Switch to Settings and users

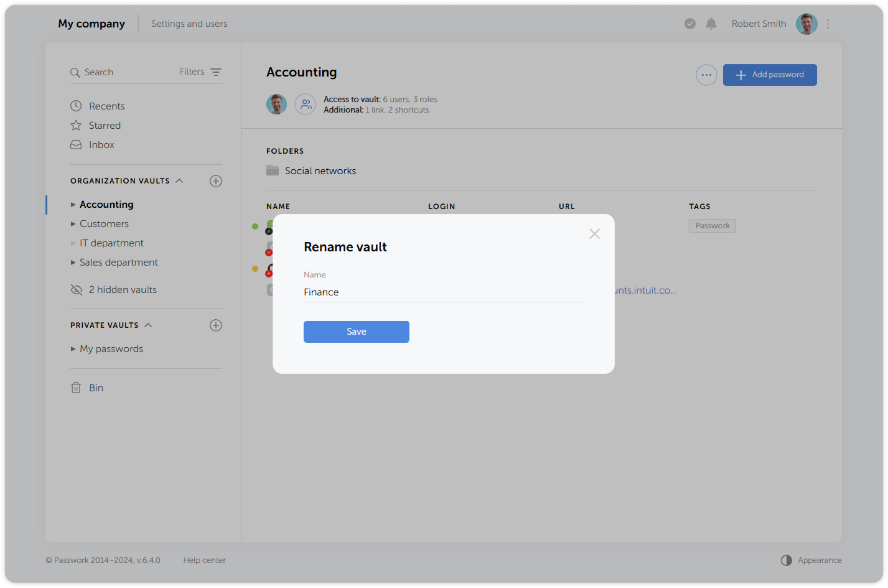tap(189, 23)
